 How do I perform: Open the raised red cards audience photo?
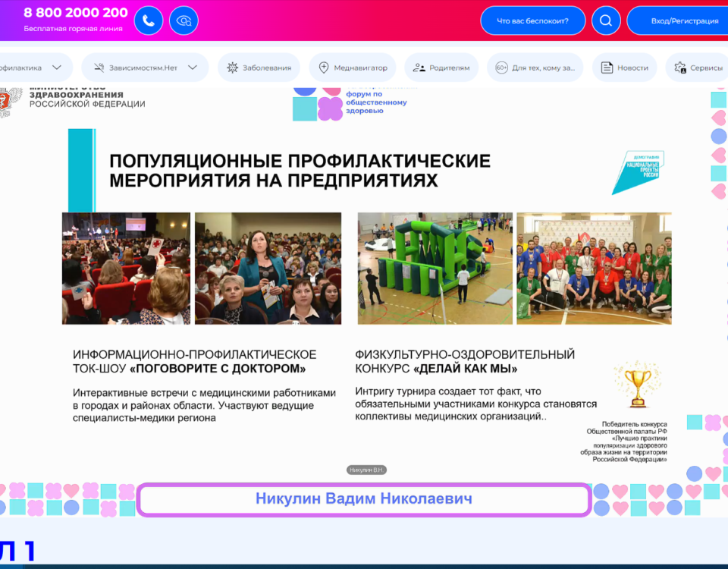127,269
